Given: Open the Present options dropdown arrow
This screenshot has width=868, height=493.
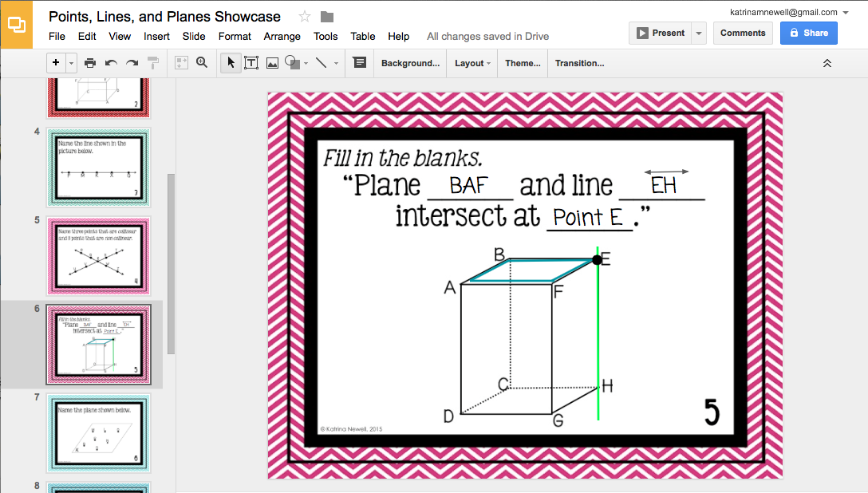Looking at the screenshot, I should pos(699,34).
